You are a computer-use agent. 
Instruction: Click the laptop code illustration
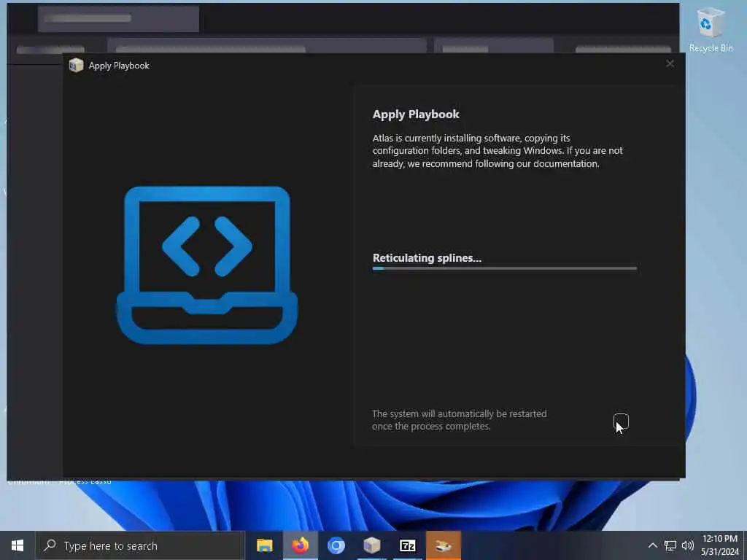tap(207, 265)
